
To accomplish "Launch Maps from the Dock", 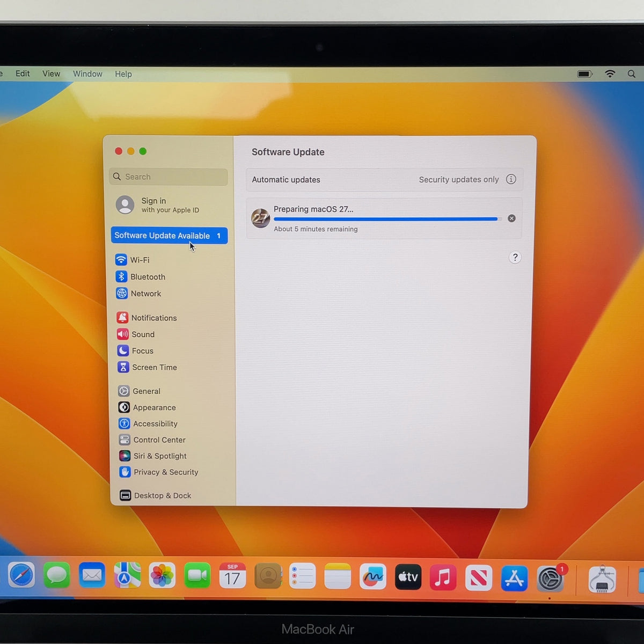I will tap(127, 576).
